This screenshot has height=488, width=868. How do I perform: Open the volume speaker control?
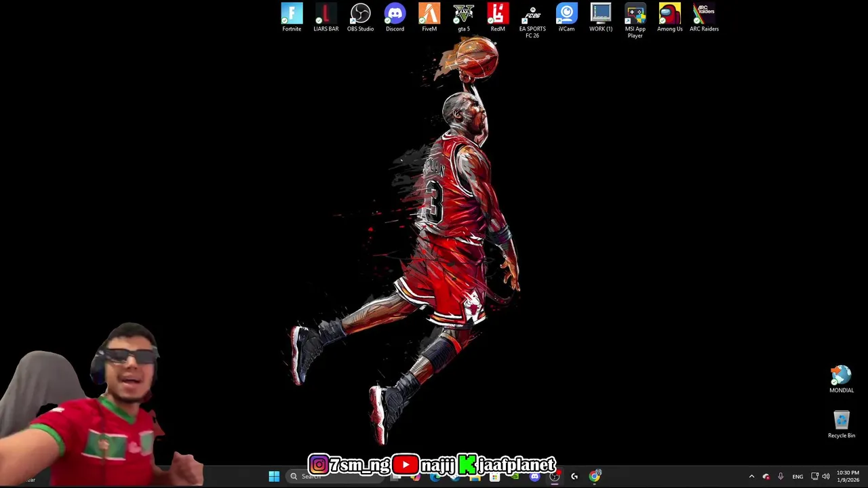pyautogui.click(x=826, y=476)
